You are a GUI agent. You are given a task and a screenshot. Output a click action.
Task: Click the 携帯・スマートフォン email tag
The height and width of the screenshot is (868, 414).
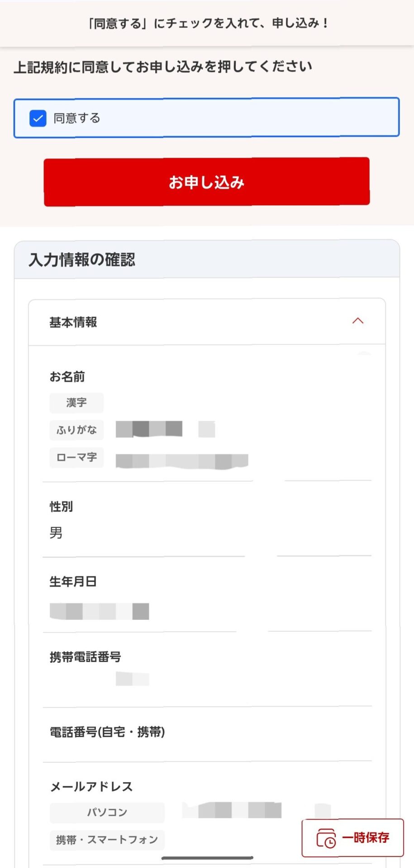(x=107, y=840)
